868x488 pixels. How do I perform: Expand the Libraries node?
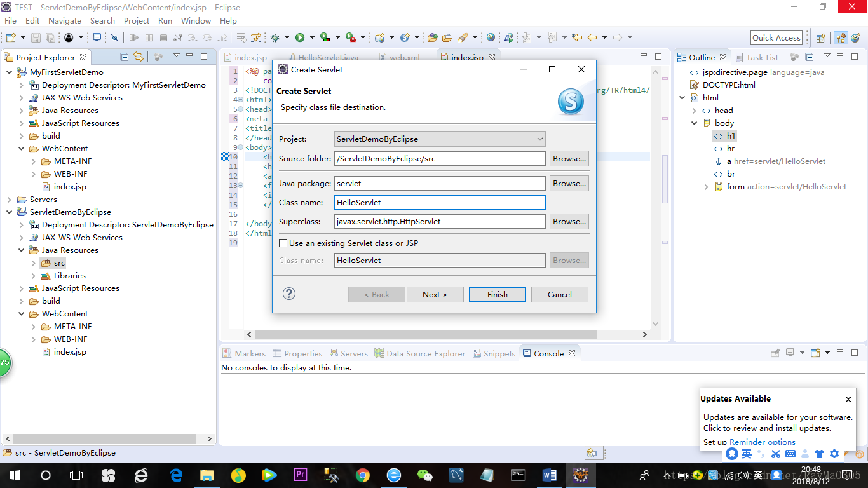(x=33, y=275)
